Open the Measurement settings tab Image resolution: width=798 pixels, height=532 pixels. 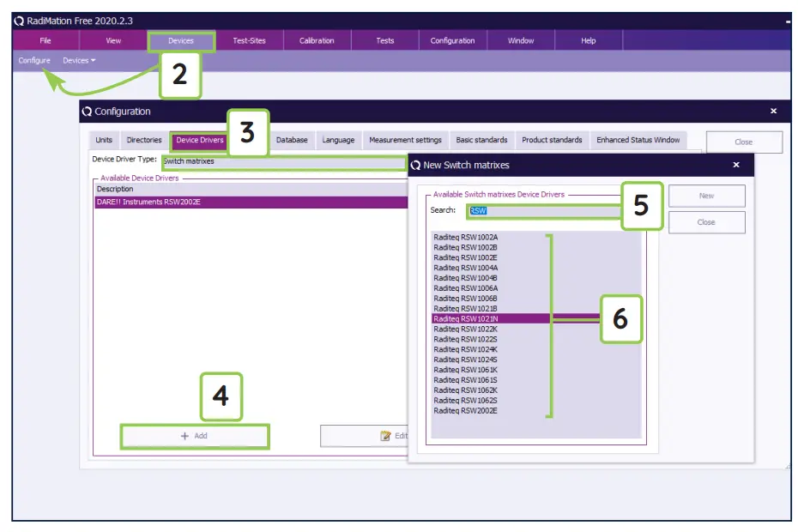coord(405,140)
